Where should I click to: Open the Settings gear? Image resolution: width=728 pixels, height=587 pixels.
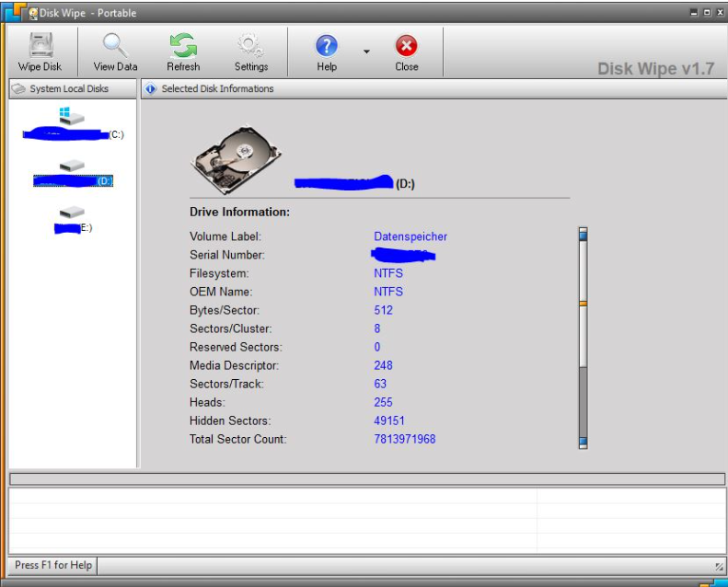[251, 52]
